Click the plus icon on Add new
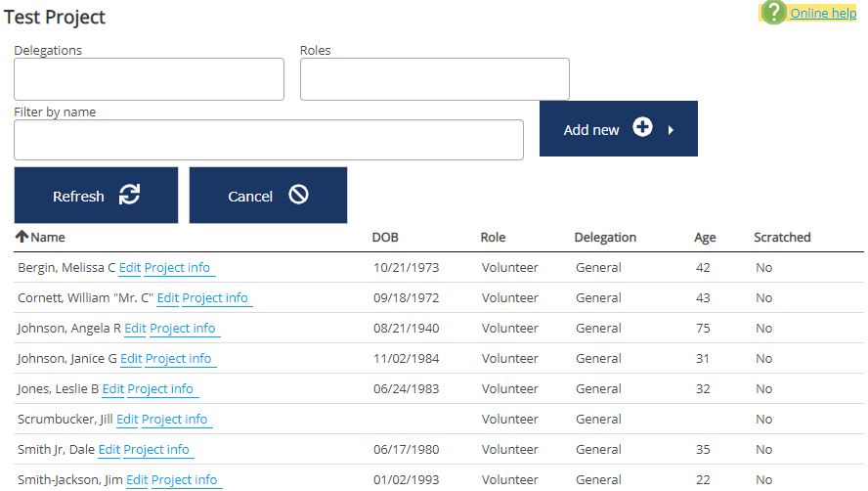The width and height of the screenshot is (868, 491). coord(642,128)
